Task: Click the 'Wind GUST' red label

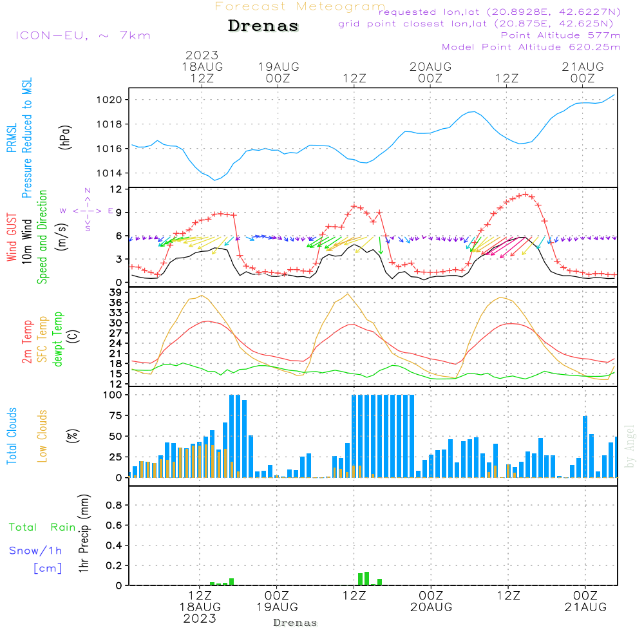Action: (12, 238)
